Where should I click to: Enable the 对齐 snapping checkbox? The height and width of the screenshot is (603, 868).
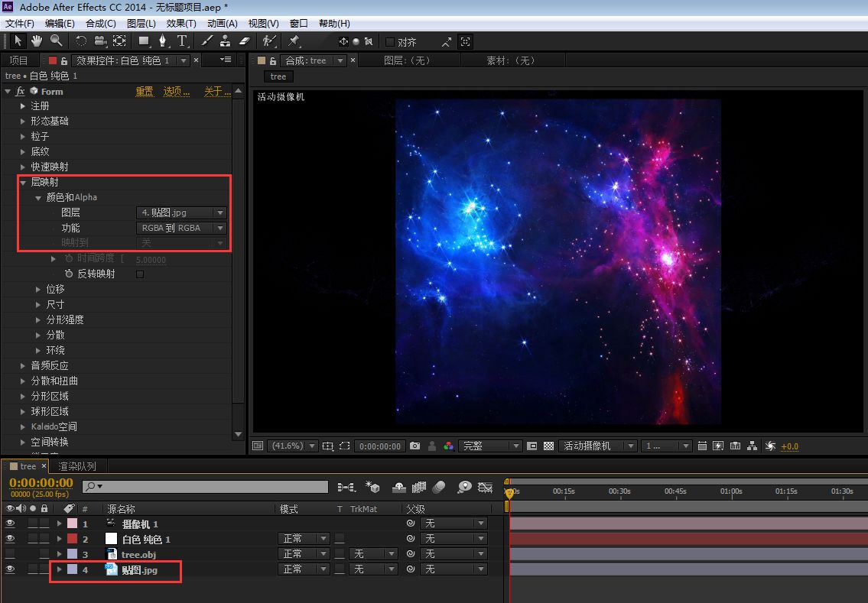pos(390,42)
